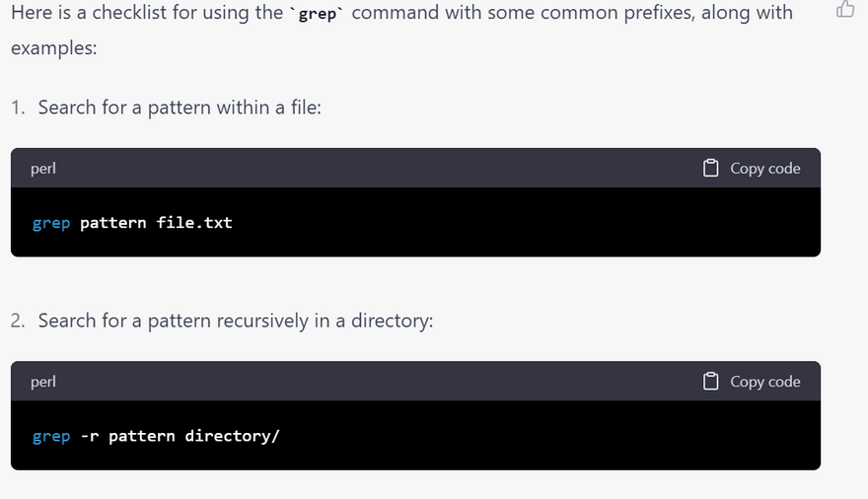Screen dimensions: 868x499
Task: Click the perl label above directory/ code
Action: [x=43, y=382]
